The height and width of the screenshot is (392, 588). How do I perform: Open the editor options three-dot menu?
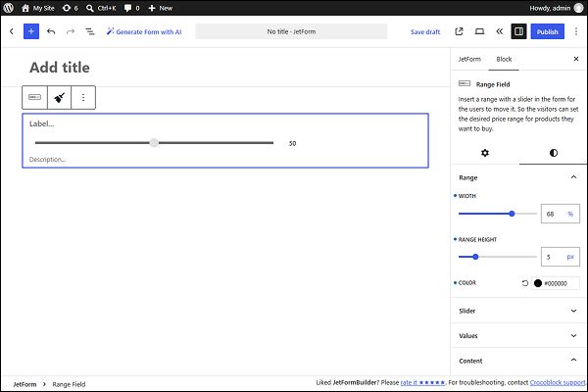[x=576, y=31]
